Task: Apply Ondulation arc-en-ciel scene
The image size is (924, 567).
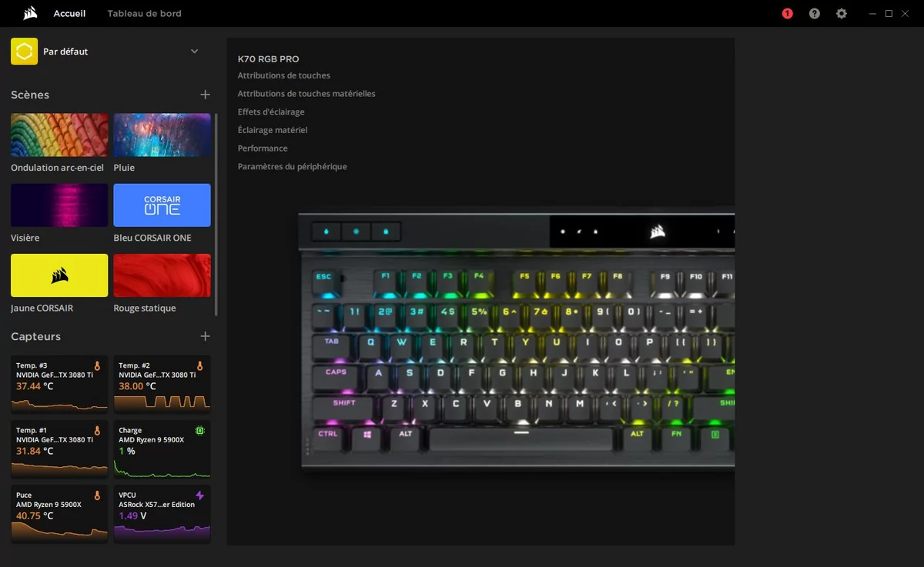Action: (x=59, y=135)
